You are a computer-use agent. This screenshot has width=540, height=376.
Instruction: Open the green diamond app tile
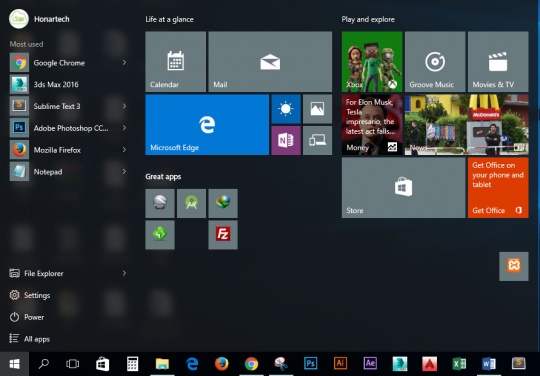coord(160,235)
